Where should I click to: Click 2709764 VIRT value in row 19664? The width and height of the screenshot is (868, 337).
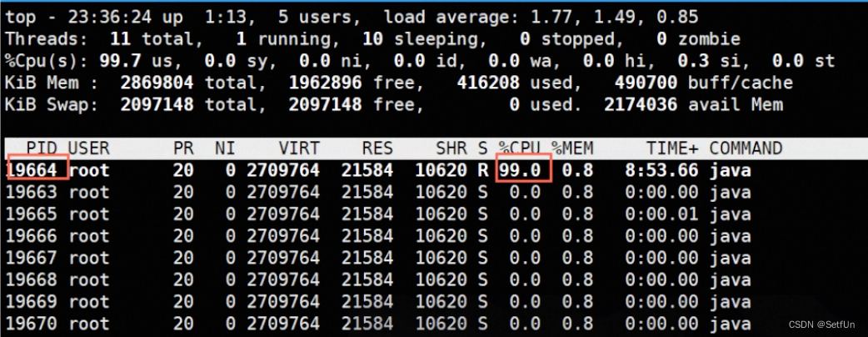283,170
